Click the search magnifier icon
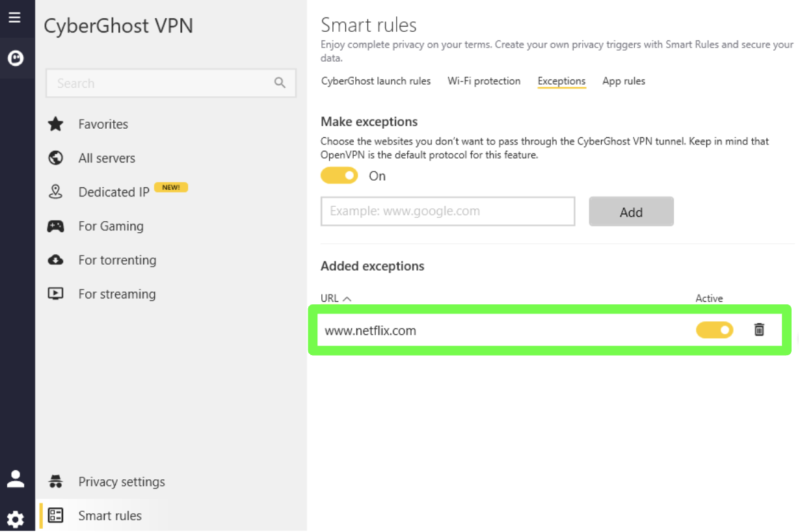800x532 pixels. click(280, 83)
